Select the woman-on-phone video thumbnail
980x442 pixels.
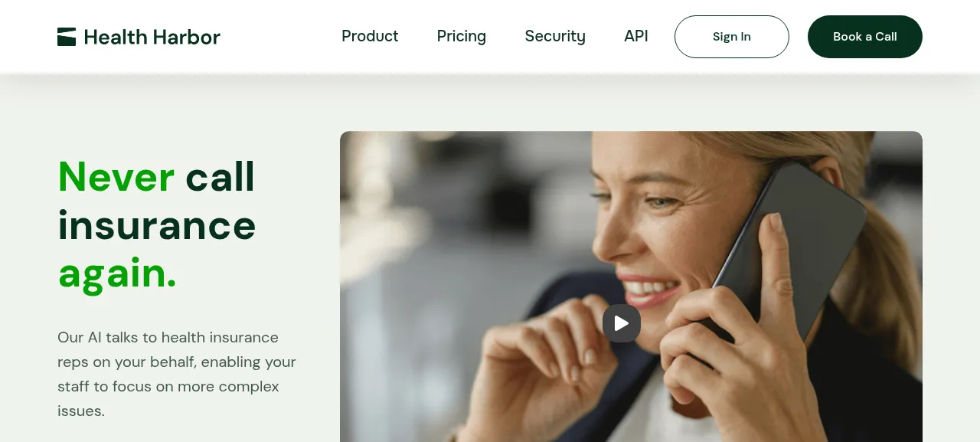[x=631, y=286]
